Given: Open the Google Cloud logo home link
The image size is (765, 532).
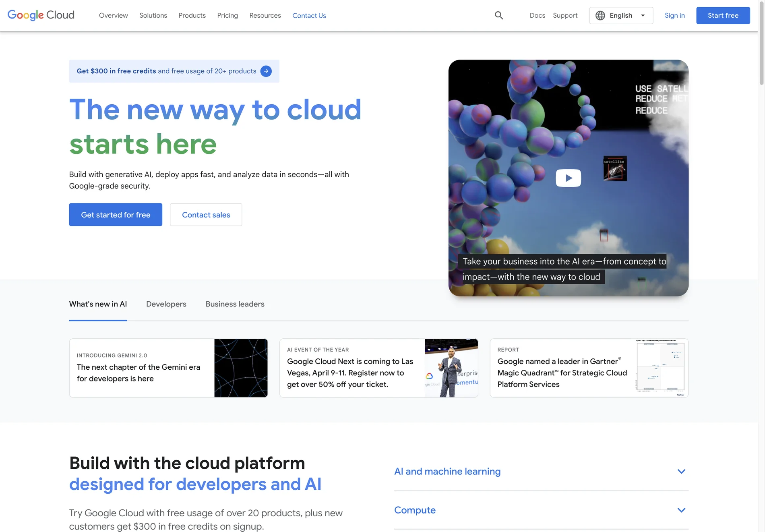Looking at the screenshot, I should (41, 15).
